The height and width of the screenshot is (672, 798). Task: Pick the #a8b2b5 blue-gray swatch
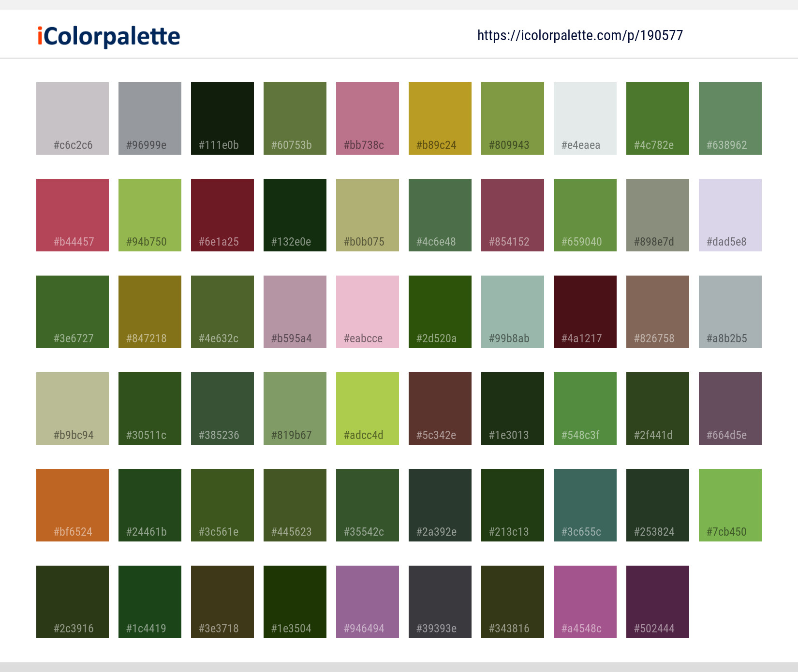click(x=730, y=312)
